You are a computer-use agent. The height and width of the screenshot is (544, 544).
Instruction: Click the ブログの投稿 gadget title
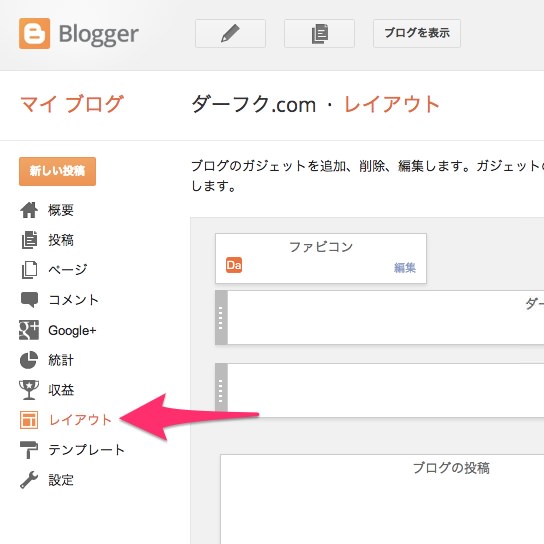pos(451,468)
